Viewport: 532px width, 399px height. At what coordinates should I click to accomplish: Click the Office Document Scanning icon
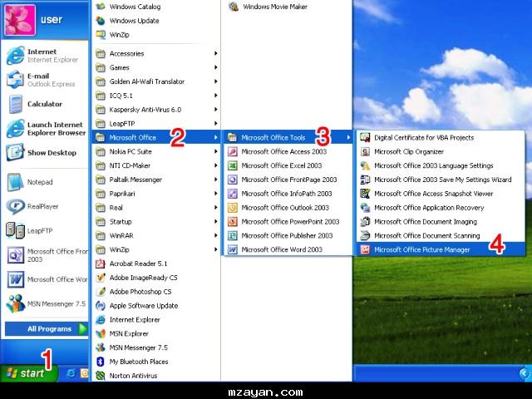[x=365, y=235]
